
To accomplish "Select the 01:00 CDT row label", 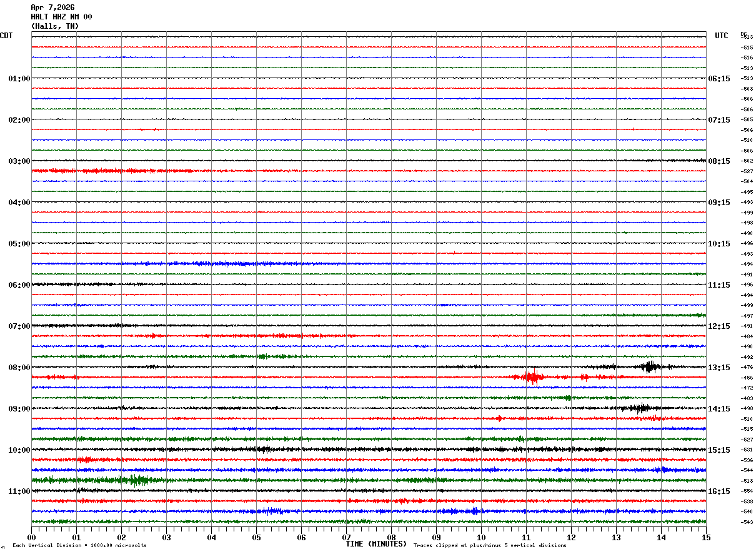I will click(19, 79).
